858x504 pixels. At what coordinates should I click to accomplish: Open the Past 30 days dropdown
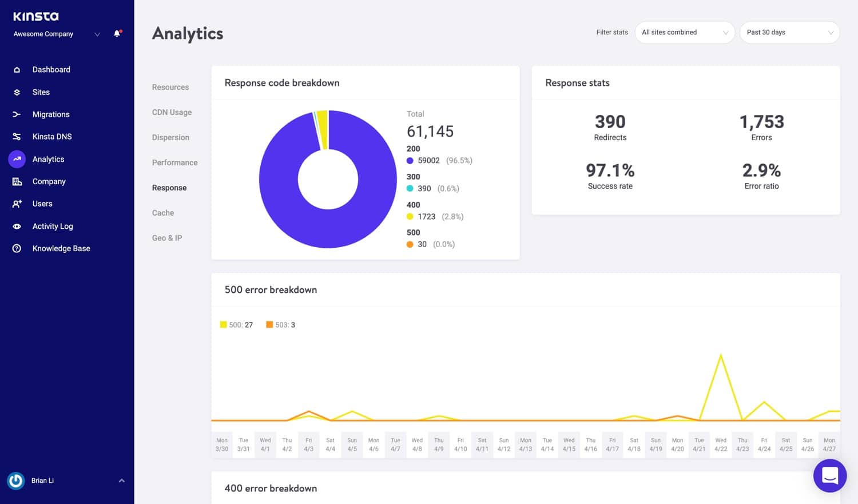[789, 33]
